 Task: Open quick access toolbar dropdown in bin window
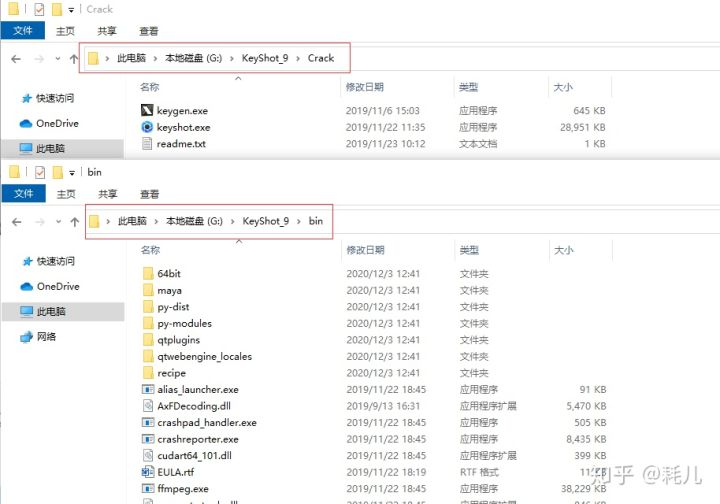(x=72, y=173)
